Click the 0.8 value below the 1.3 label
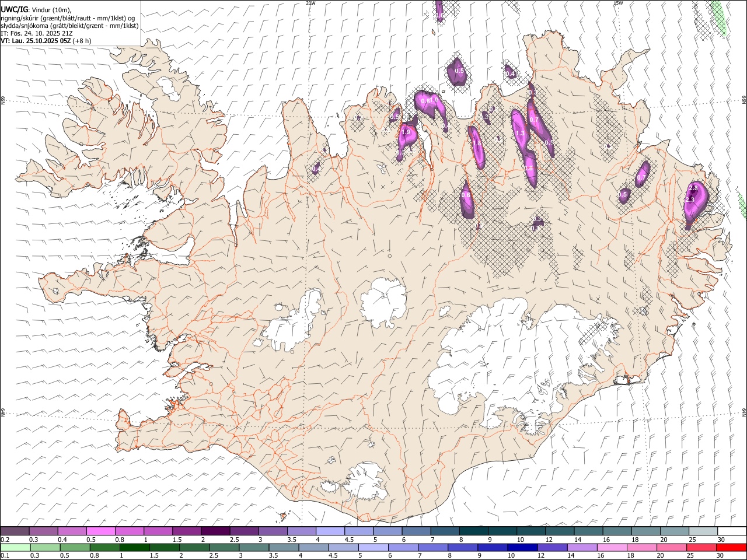 click(x=528, y=168)
